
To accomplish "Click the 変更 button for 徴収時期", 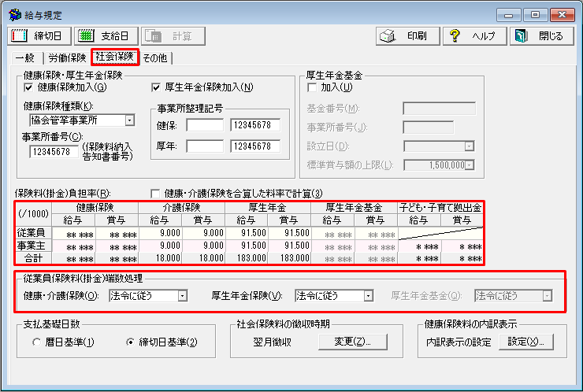I will (x=352, y=342).
